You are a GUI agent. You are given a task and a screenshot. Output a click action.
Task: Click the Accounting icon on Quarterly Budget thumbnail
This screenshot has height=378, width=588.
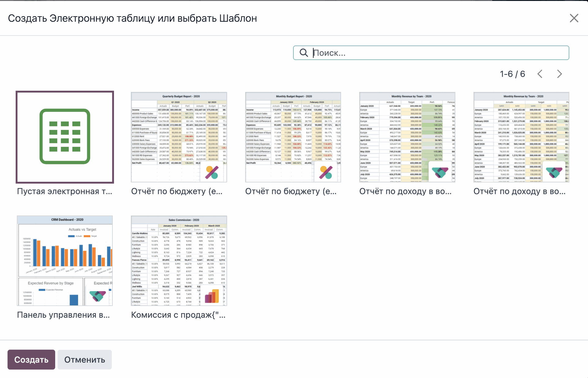212,172
